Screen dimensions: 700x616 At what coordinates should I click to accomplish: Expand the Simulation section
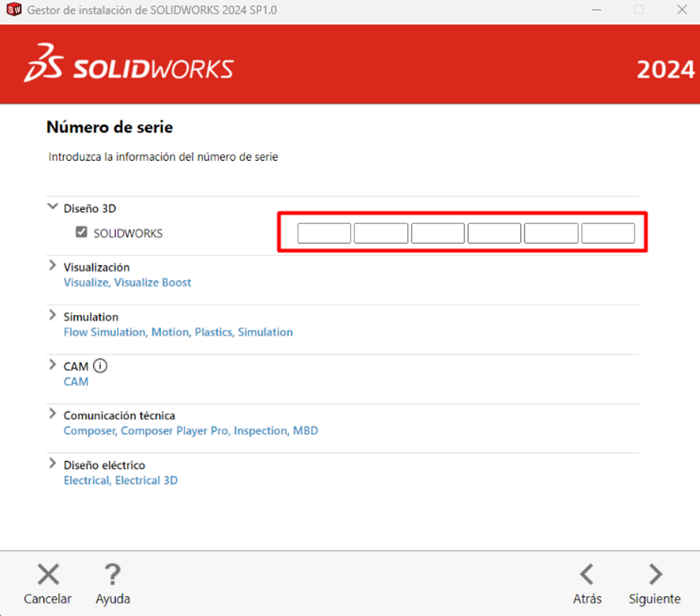click(x=53, y=315)
